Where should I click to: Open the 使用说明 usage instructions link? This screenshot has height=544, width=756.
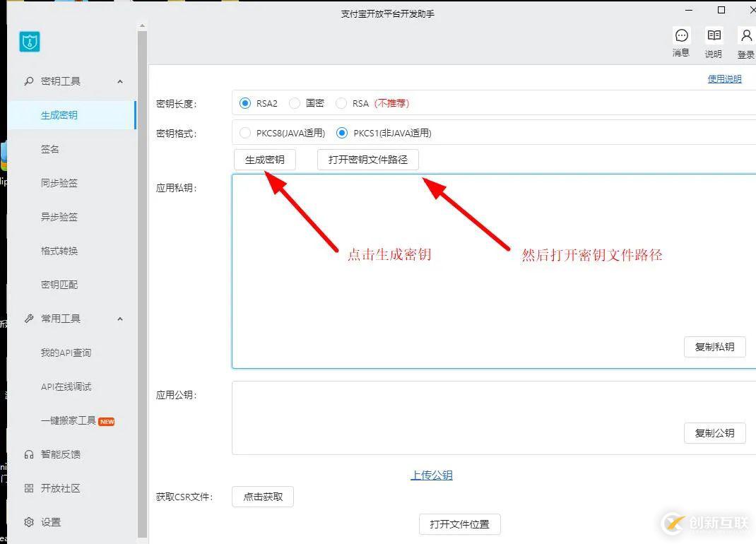pyautogui.click(x=723, y=79)
